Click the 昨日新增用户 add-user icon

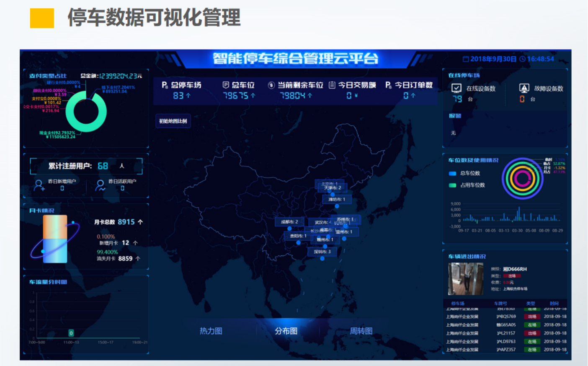point(39,185)
